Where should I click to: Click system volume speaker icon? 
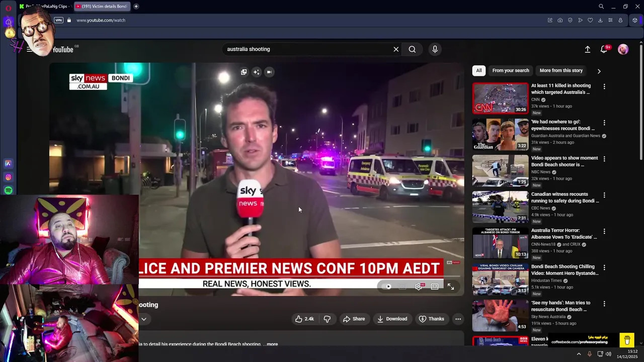[608, 354]
